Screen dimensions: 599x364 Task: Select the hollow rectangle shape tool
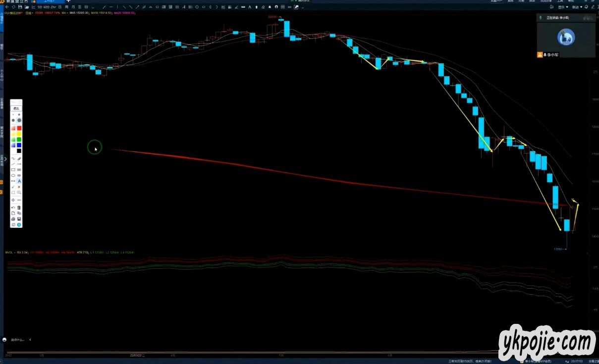(13, 170)
